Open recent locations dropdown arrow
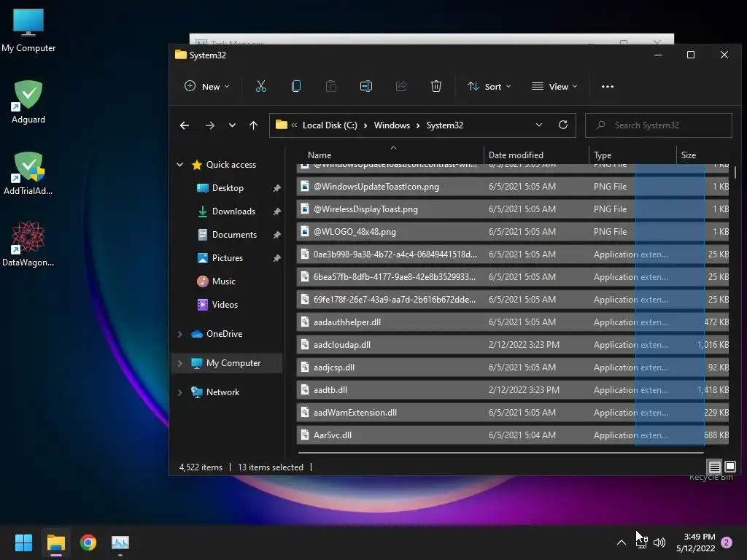The height and width of the screenshot is (560, 747). pos(232,125)
